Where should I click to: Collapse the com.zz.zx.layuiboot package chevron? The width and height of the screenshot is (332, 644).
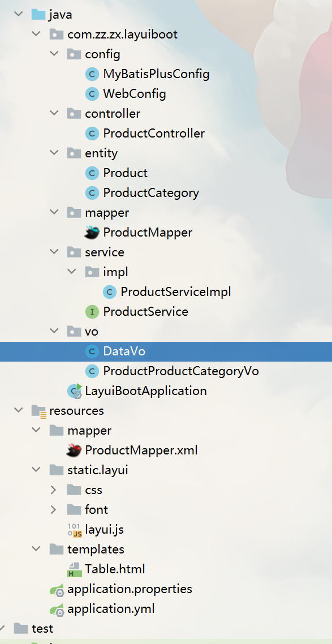36,34
